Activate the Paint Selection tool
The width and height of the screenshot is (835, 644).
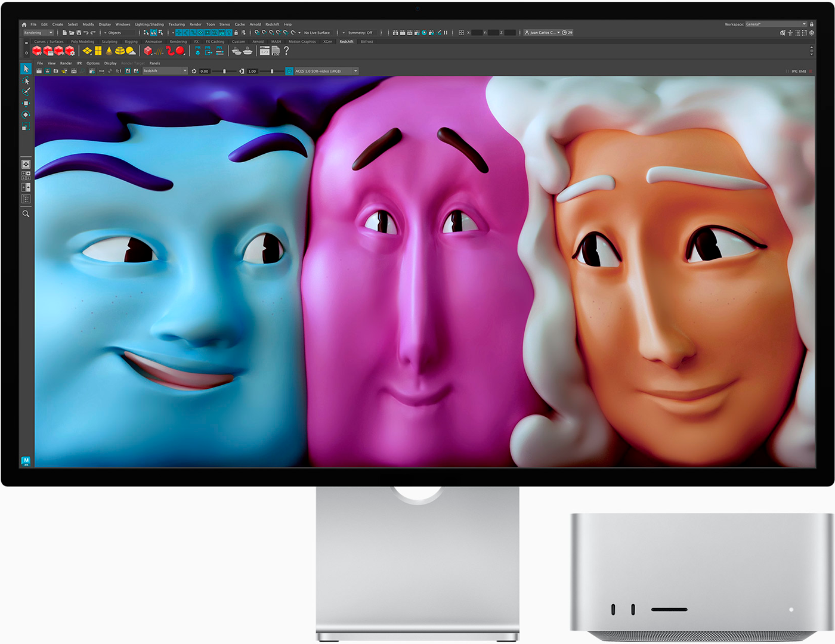pyautogui.click(x=26, y=92)
